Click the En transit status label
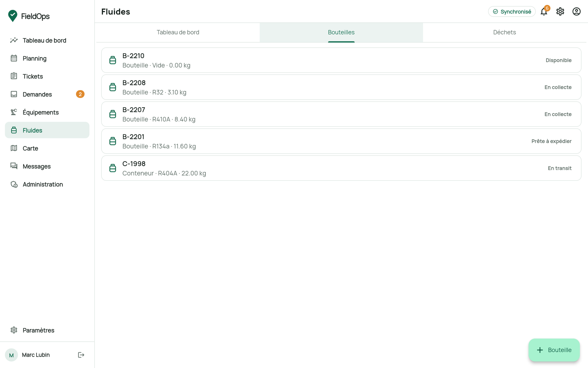Screen dimensions: 588x368 (x=560, y=168)
